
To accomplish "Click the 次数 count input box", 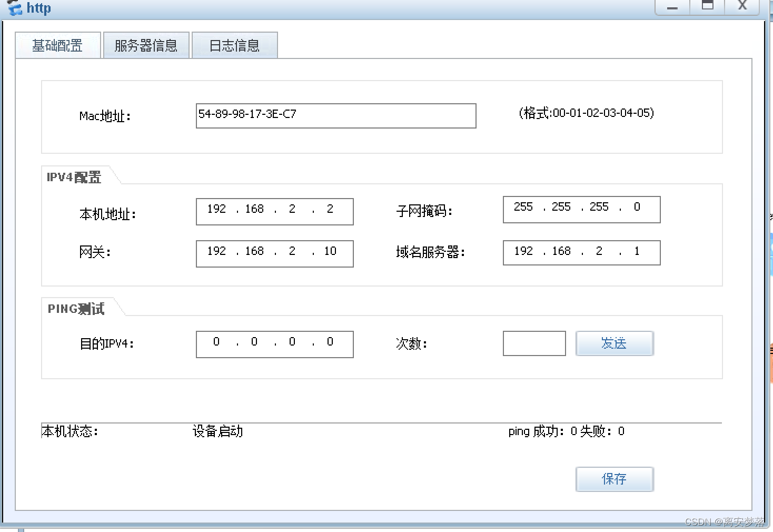I will [x=534, y=343].
